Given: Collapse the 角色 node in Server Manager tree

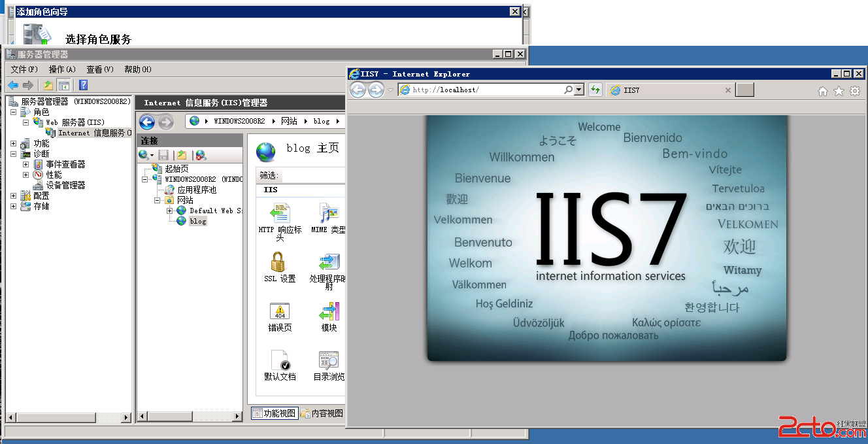Looking at the screenshot, I should (x=13, y=112).
